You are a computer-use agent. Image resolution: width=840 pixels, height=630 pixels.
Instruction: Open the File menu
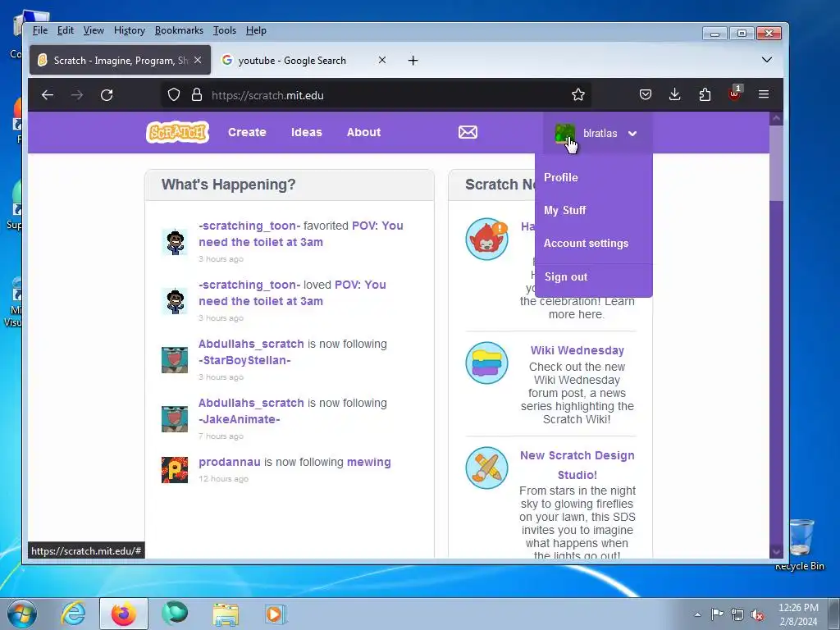click(x=40, y=30)
